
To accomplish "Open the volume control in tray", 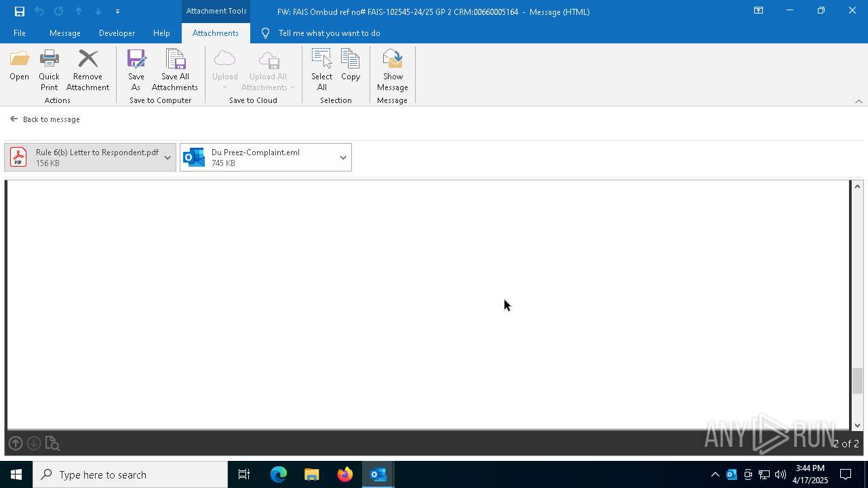I will coord(781,474).
